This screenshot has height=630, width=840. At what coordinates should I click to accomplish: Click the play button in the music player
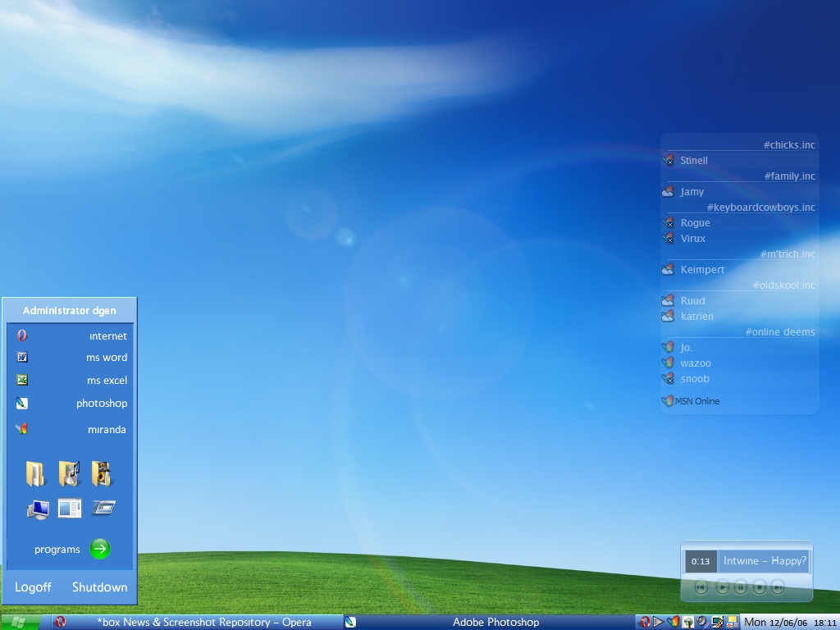click(x=722, y=587)
